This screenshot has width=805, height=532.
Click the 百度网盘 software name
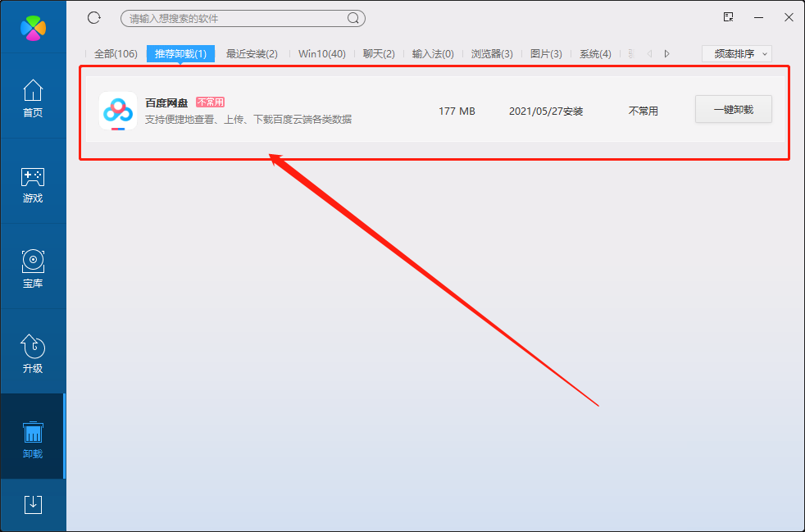(166, 103)
